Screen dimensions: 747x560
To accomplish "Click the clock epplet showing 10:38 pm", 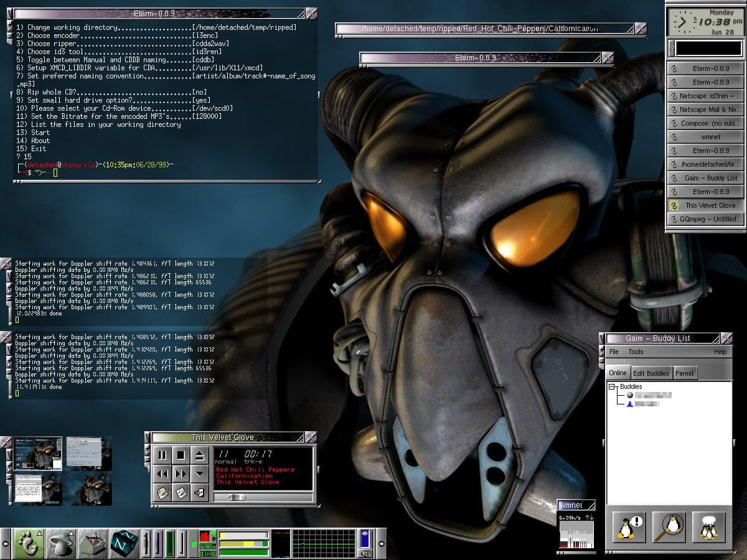I will click(705, 22).
